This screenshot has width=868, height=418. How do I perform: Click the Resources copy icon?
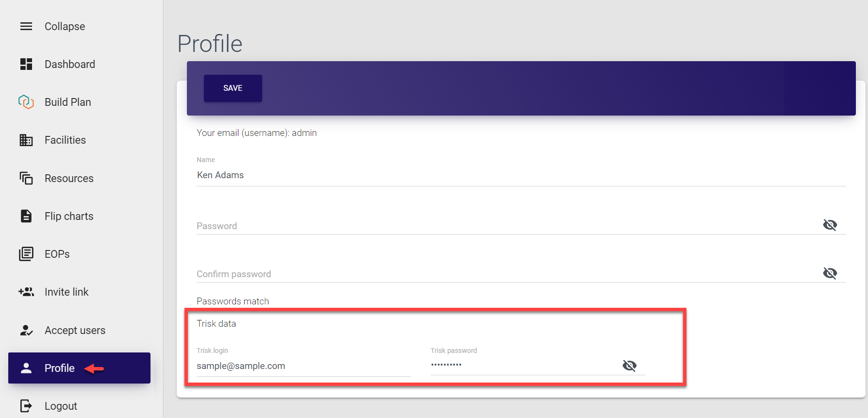[26, 178]
